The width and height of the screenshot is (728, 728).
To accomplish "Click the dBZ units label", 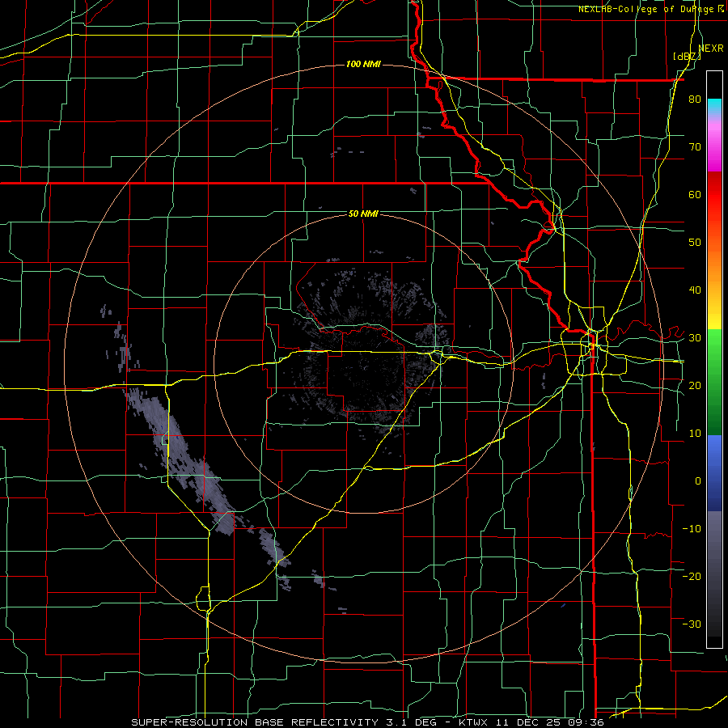I will (687, 57).
